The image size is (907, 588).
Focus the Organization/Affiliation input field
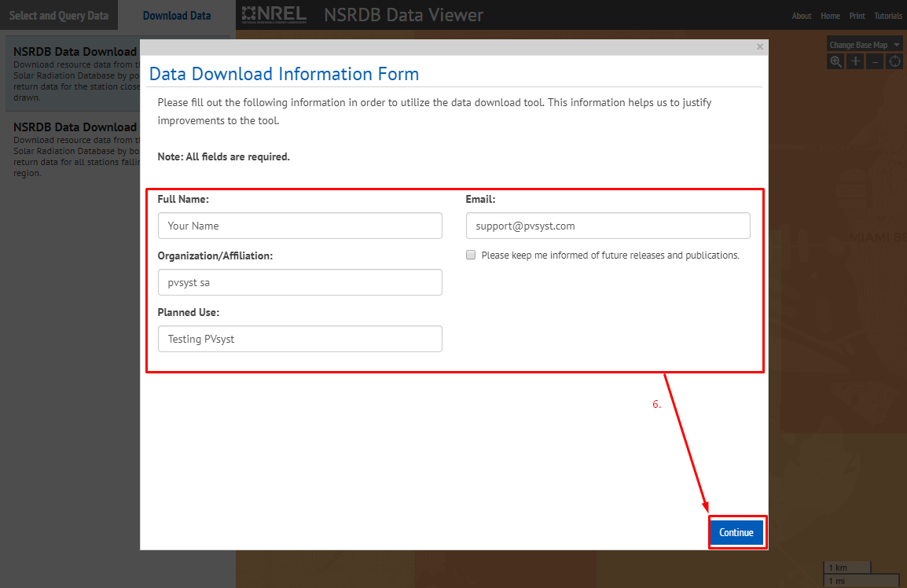click(299, 282)
